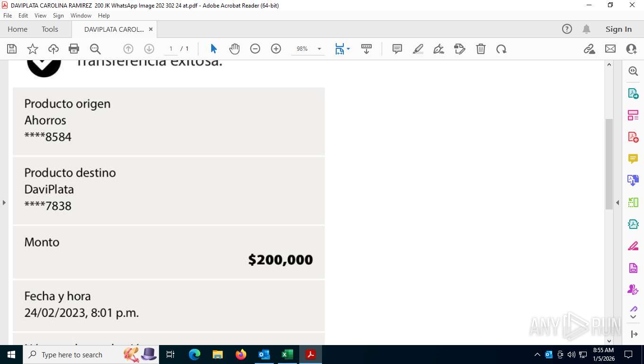
Task: Upload the file to the cloud
Action: coord(54,49)
